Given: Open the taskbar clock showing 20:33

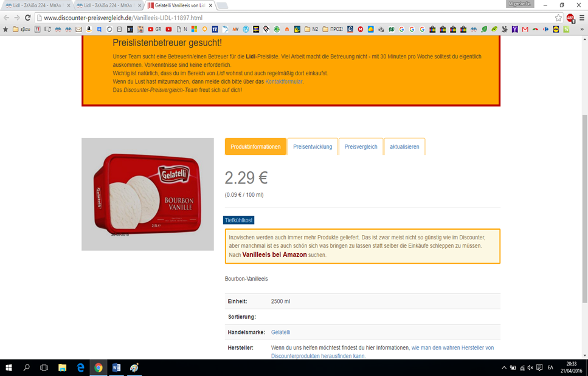Looking at the screenshot, I should [572, 367].
